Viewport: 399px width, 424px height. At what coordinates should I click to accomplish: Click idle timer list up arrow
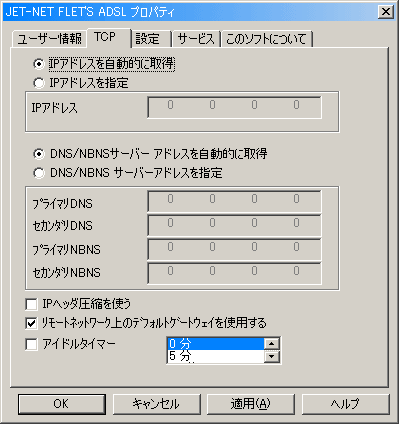pyautogui.click(x=272, y=344)
